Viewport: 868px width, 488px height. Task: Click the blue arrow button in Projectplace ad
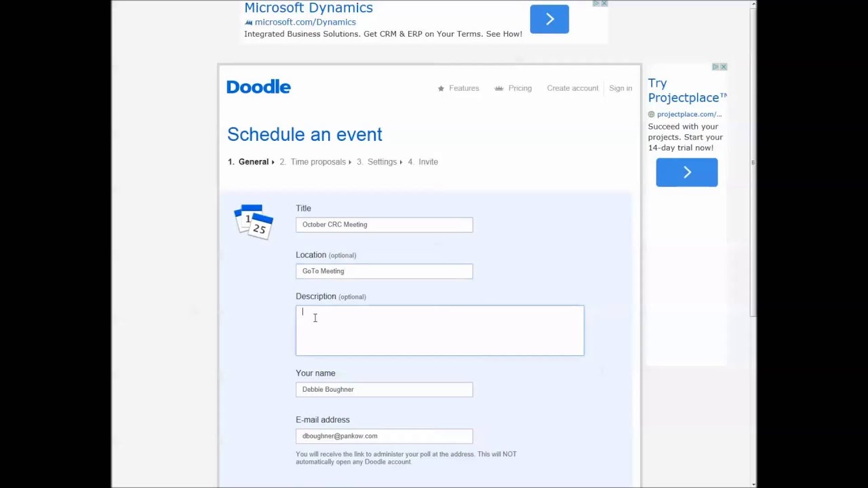pyautogui.click(x=687, y=172)
